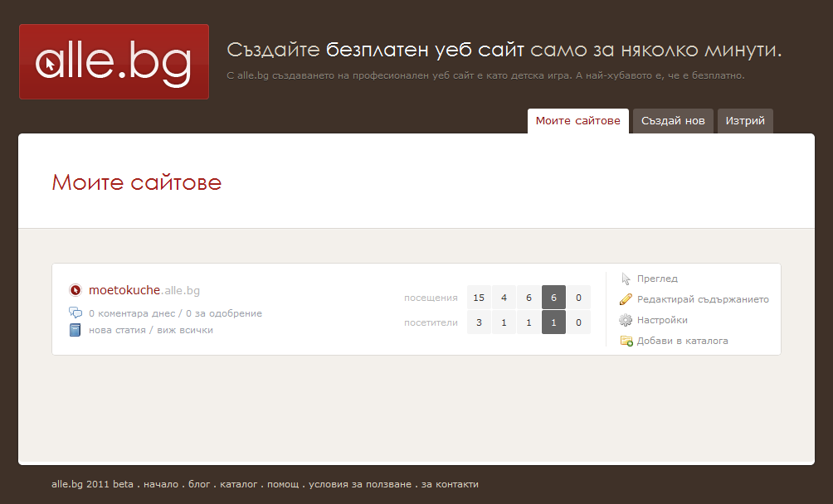Open the помощ footer link
Image resolution: width=833 pixels, height=504 pixels.
pos(283,484)
